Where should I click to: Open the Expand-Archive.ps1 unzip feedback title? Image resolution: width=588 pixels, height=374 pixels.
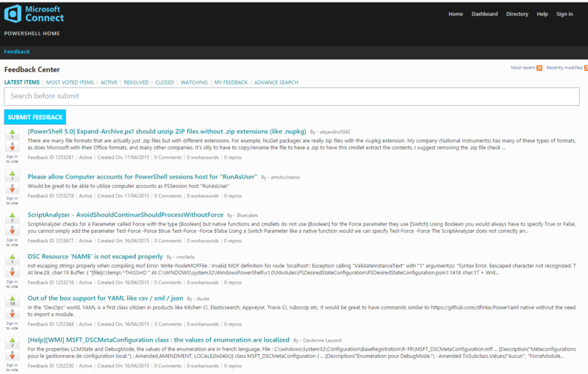point(167,132)
